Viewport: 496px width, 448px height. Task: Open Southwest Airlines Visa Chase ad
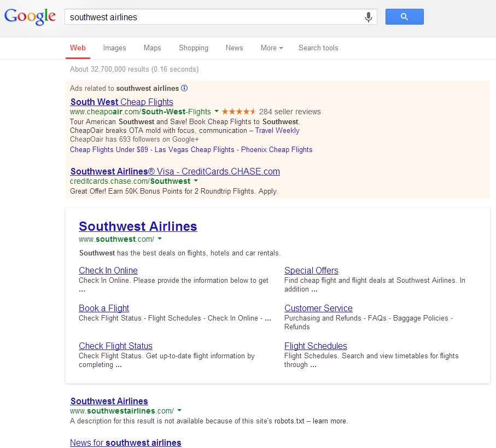(175, 171)
